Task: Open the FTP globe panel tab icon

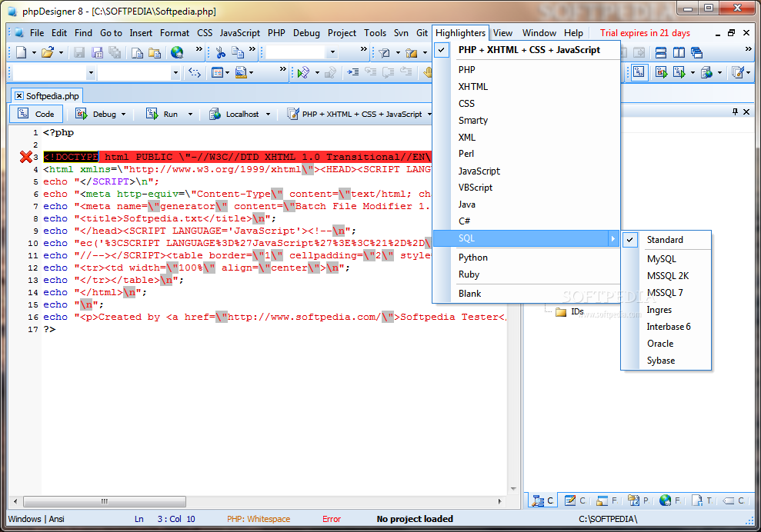Action: click(666, 500)
